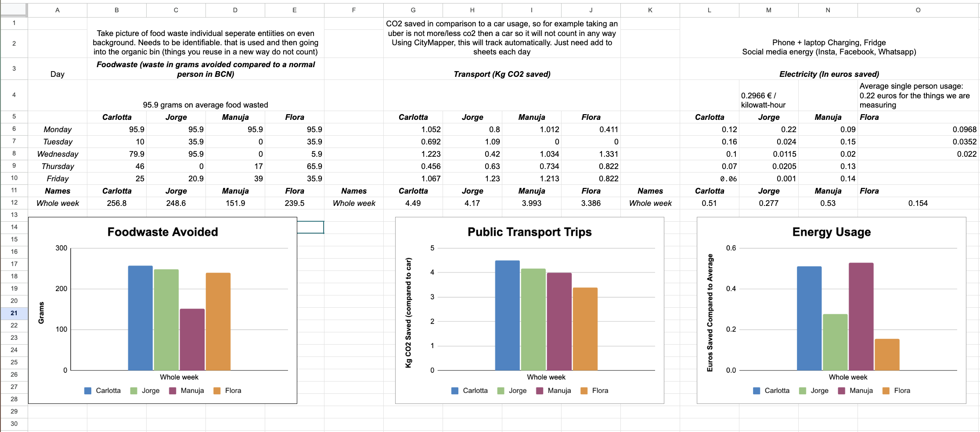This screenshot has height=432, width=980.
Task: Click Flora's orange bar in Public Transport chart
Action: [x=585, y=329]
